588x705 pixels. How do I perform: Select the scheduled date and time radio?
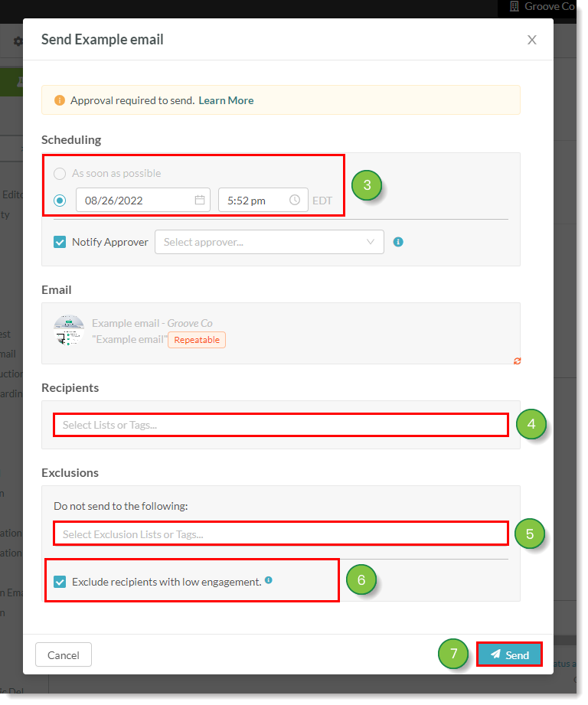pyautogui.click(x=60, y=201)
